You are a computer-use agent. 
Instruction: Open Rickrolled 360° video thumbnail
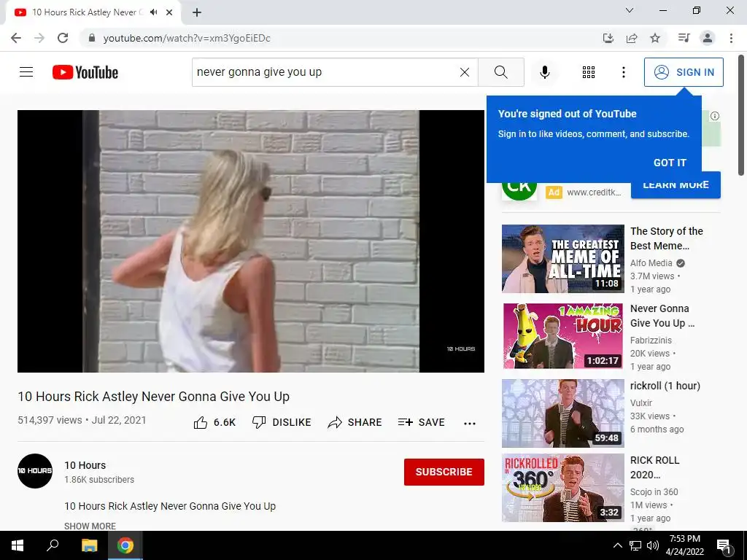562,488
